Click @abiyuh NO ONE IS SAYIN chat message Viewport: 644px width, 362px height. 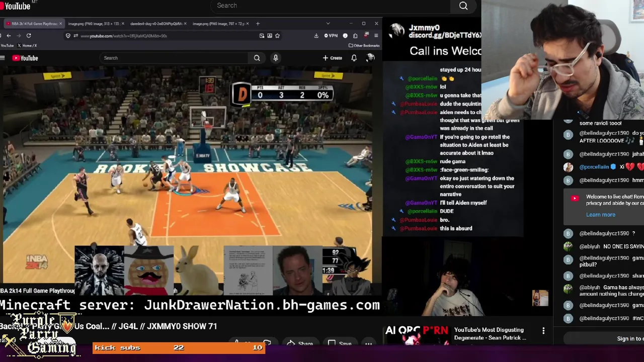point(611,246)
